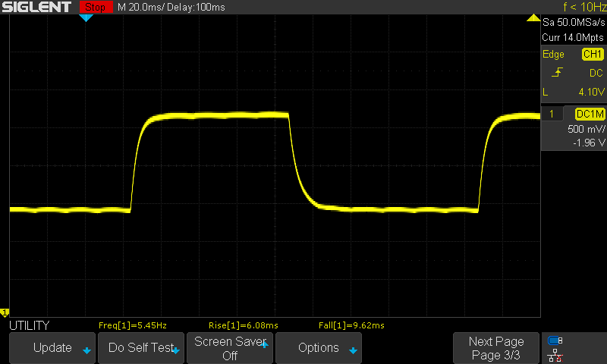The height and width of the screenshot is (364, 607).
Task: Toggle the Screen Saver setting
Action: point(230,348)
